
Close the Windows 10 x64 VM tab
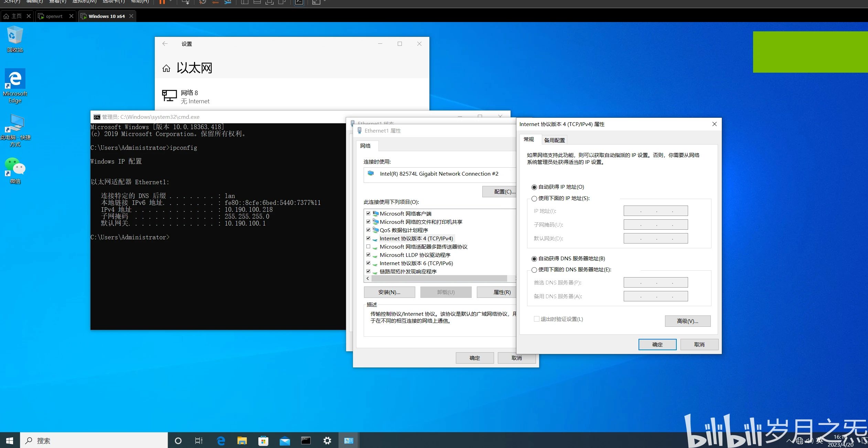[x=131, y=16]
